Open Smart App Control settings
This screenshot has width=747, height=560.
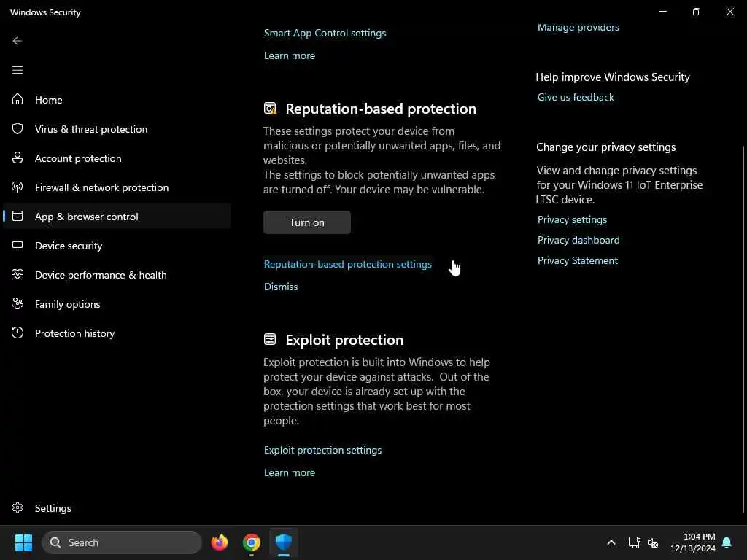[325, 33]
